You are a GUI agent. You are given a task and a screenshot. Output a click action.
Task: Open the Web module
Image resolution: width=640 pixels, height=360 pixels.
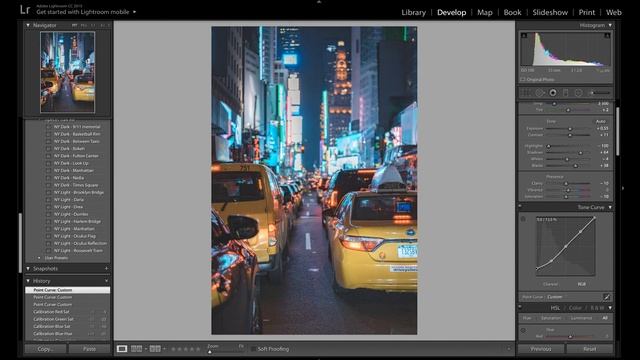[x=614, y=12]
